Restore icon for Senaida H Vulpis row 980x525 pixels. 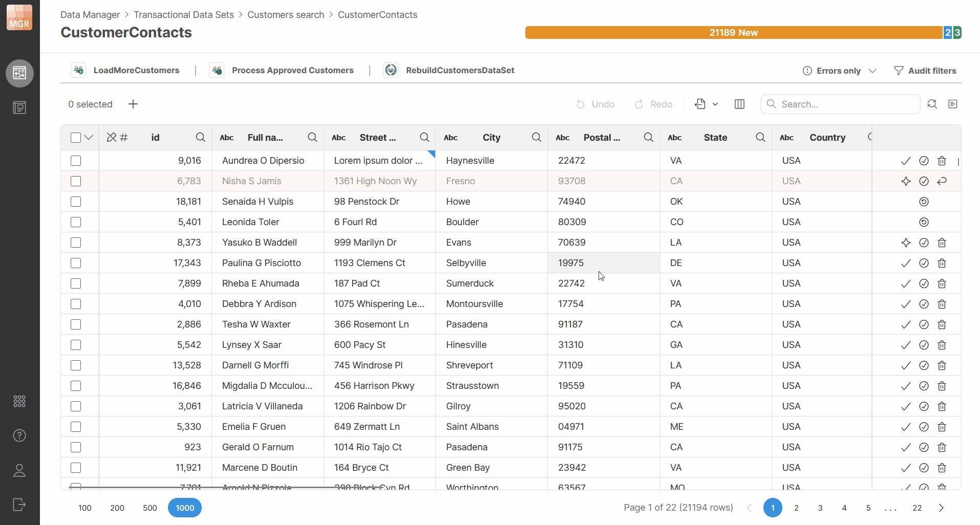tap(924, 202)
